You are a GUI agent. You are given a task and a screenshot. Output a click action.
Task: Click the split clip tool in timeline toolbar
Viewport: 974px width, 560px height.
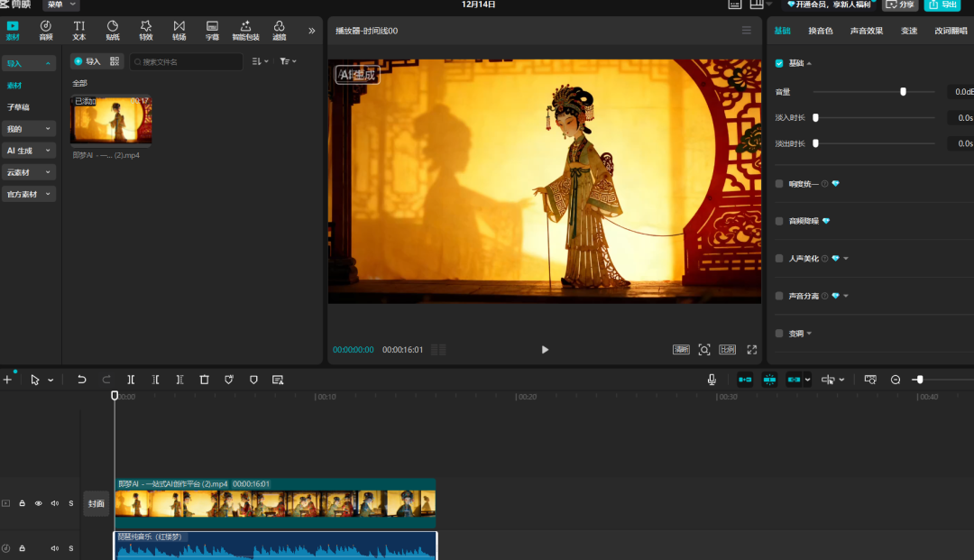coord(131,380)
